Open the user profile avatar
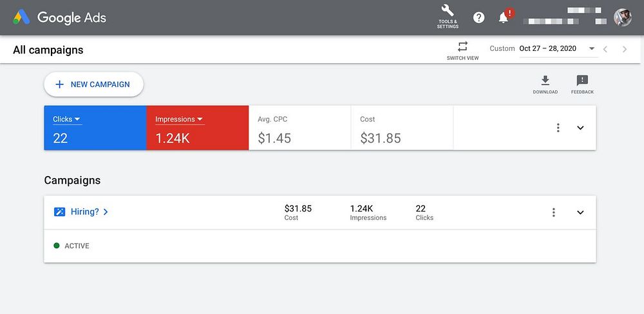This screenshot has height=314, width=644. (x=622, y=17)
